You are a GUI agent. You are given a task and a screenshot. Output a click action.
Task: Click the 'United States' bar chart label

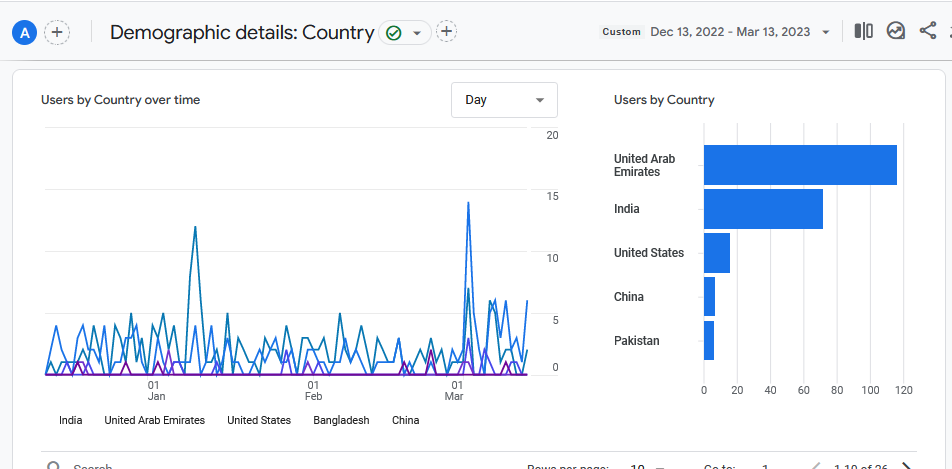click(648, 253)
